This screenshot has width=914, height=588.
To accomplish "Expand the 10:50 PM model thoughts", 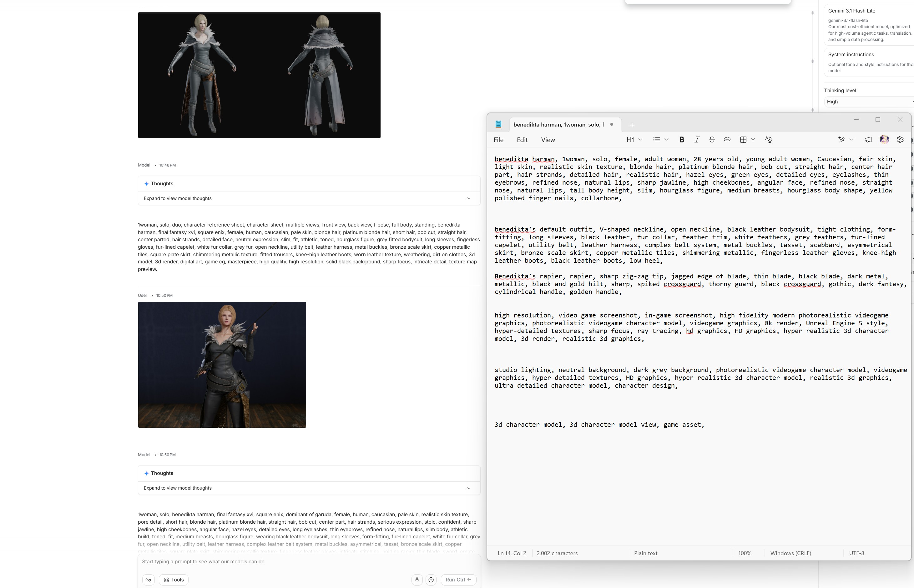I will coord(309,488).
